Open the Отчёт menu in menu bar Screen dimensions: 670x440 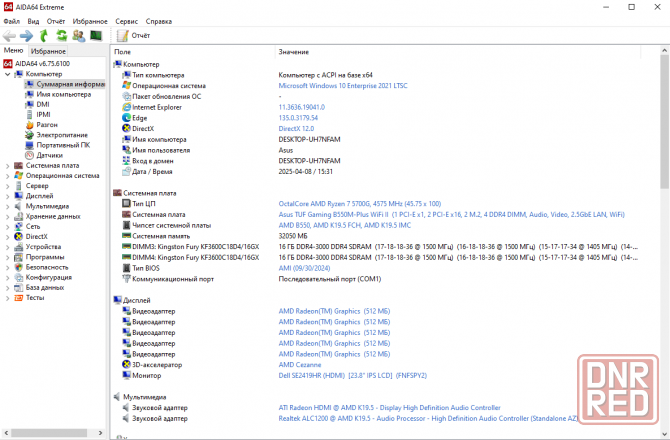point(56,21)
